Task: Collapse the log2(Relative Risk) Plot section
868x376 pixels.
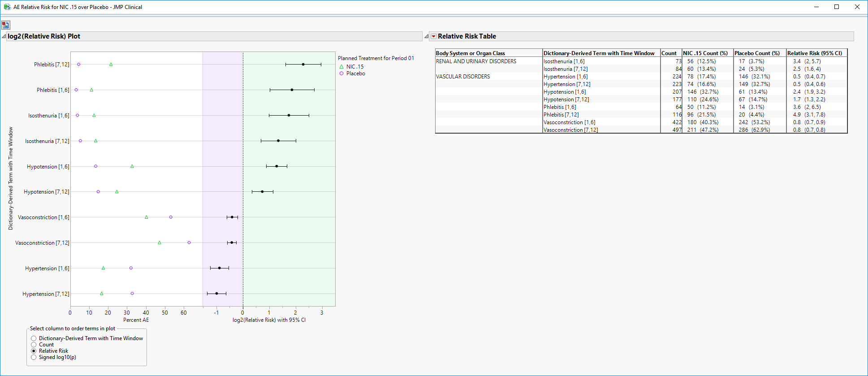Action: click(4, 36)
